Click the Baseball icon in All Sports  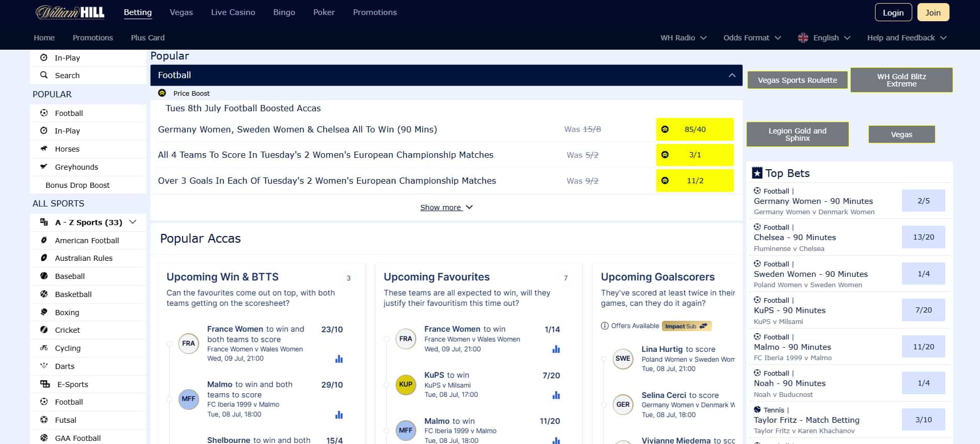pos(44,276)
